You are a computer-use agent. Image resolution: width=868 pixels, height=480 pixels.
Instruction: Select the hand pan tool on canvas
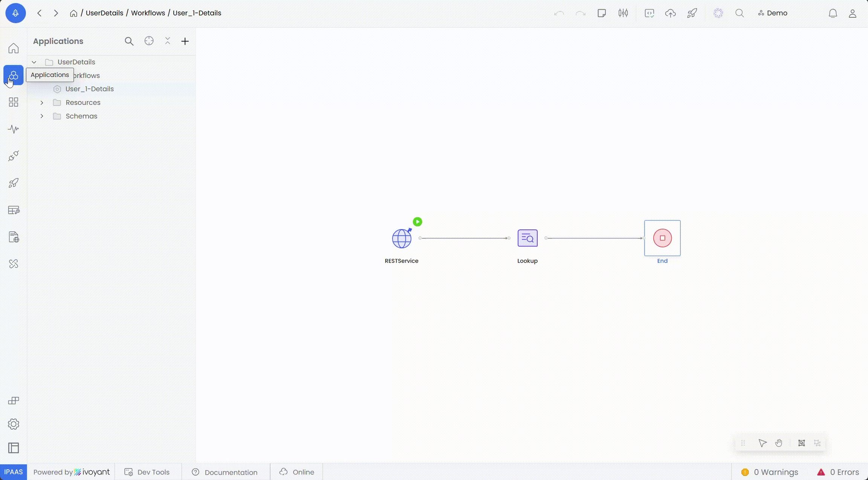point(779,443)
